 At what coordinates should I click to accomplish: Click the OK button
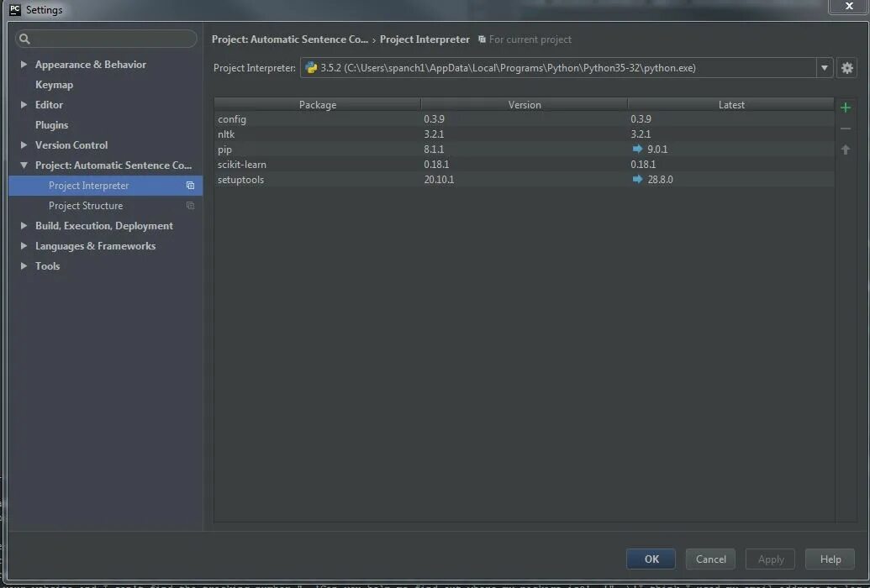pyautogui.click(x=651, y=559)
